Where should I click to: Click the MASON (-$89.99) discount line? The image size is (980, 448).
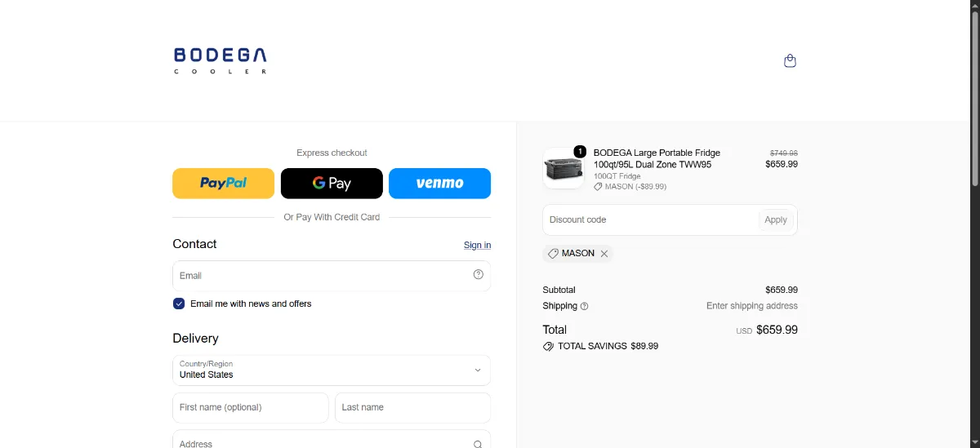[x=630, y=187]
